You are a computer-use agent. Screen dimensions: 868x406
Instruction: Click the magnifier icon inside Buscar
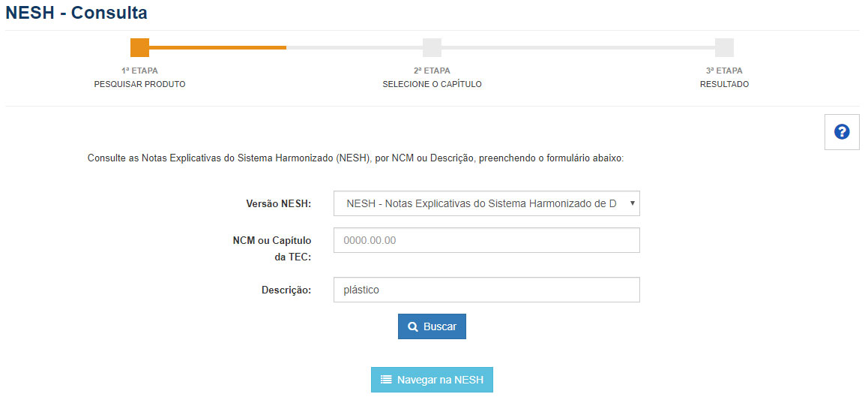[x=413, y=327]
